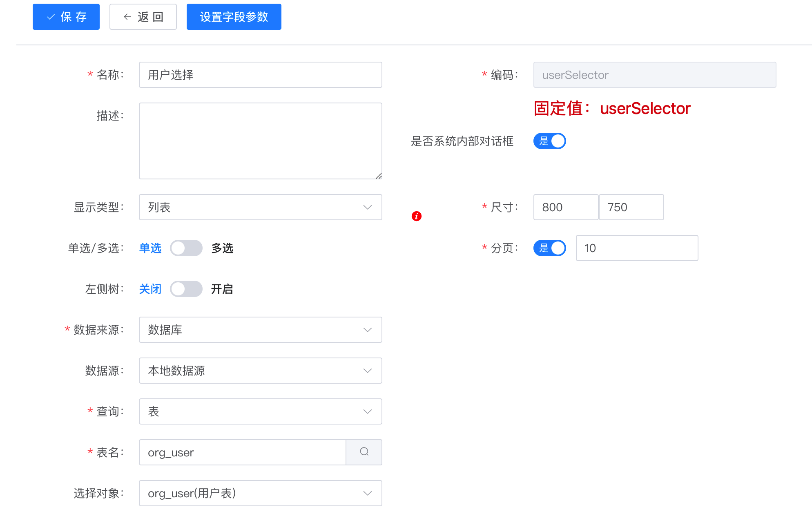Click the 多选 label
Image resolution: width=812 pixels, height=514 pixels.
coord(222,248)
